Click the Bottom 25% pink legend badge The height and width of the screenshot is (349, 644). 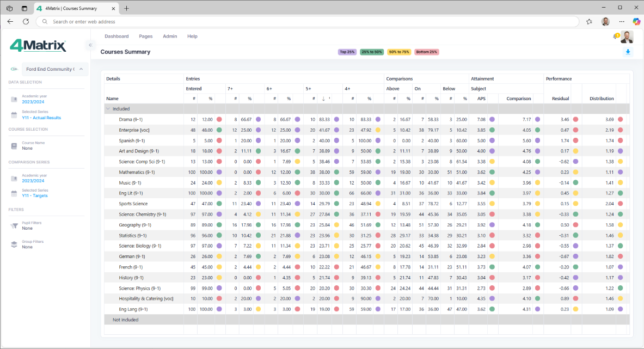pyautogui.click(x=426, y=52)
